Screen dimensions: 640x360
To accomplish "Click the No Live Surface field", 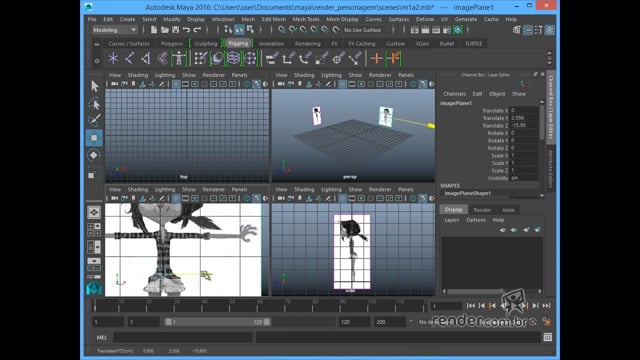I will pos(362,30).
